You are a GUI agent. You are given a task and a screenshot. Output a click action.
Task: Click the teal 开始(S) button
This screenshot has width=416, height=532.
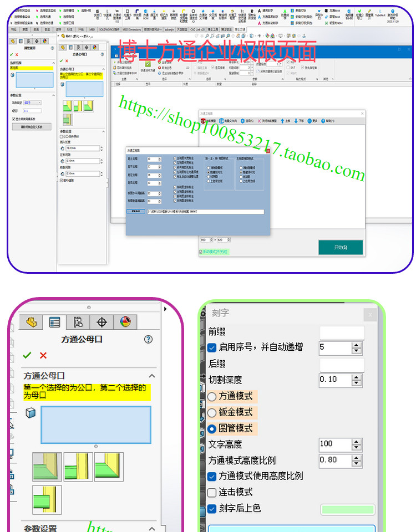coord(341,247)
